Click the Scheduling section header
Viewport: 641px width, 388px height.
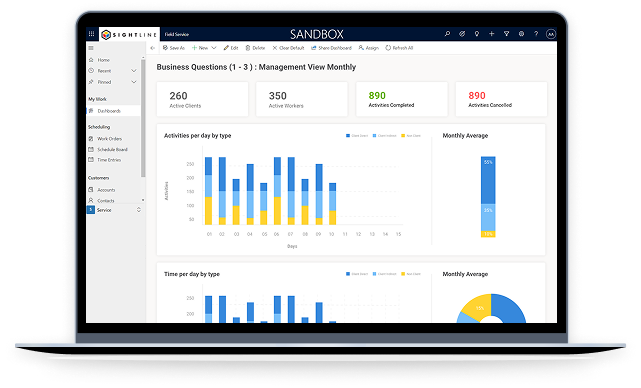(99, 127)
